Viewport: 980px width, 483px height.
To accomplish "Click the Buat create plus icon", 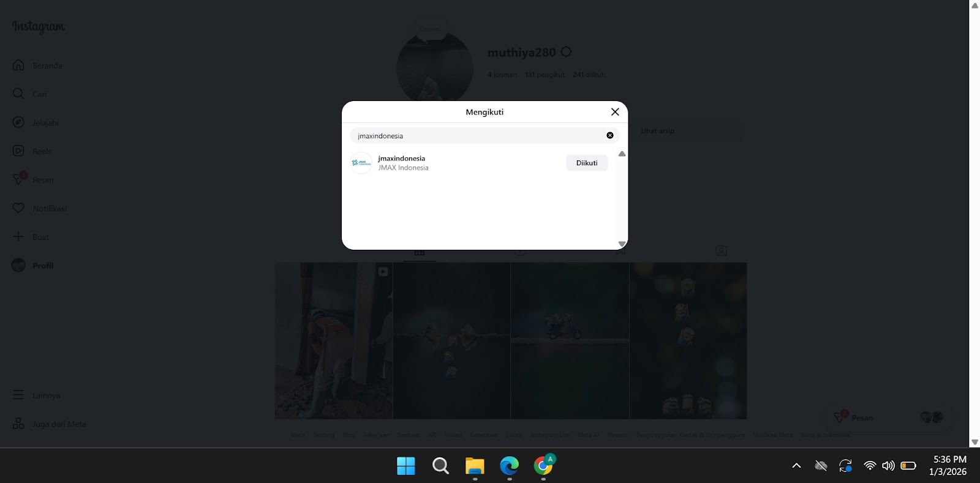I will pyautogui.click(x=19, y=237).
